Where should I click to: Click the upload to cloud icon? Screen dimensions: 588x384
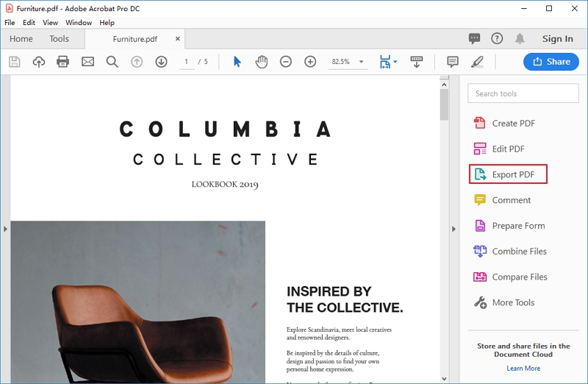point(39,62)
